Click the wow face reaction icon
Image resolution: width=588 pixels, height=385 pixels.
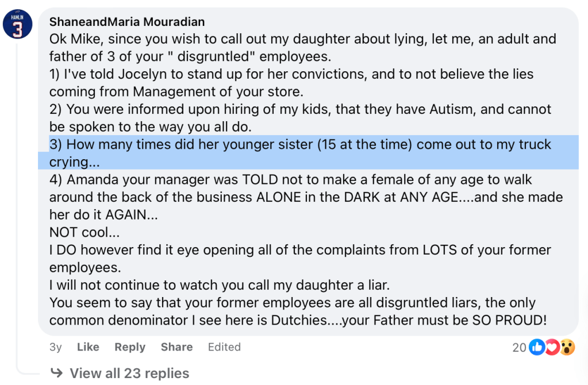point(567,347)
